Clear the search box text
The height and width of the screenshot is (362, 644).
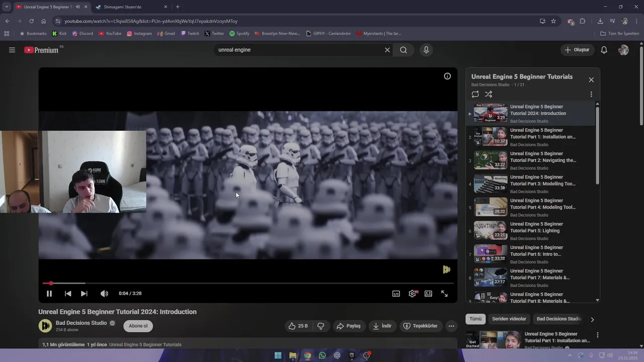pos(387,50)
